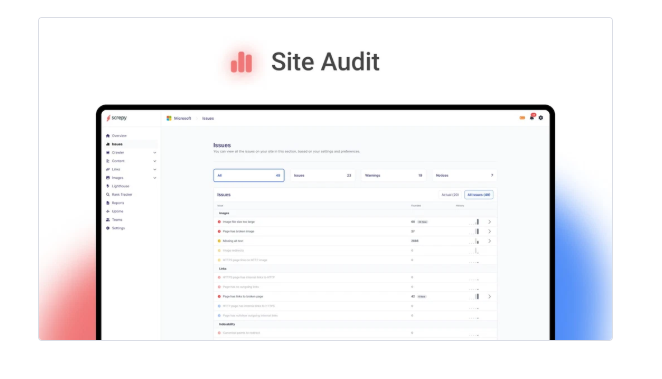Open the Overview home icon in sidebar

point(108,136)
